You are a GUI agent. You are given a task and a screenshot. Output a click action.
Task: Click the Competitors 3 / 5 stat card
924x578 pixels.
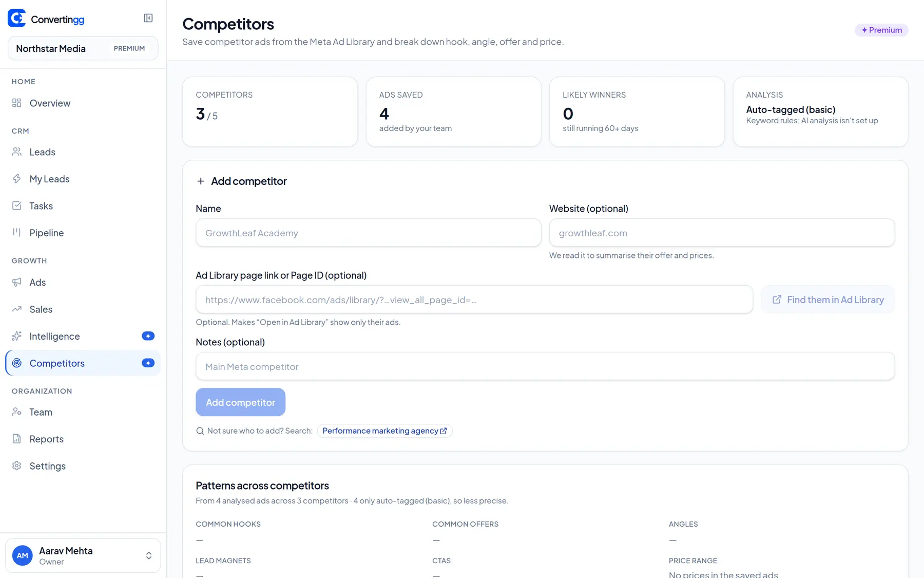coord(270,111)
